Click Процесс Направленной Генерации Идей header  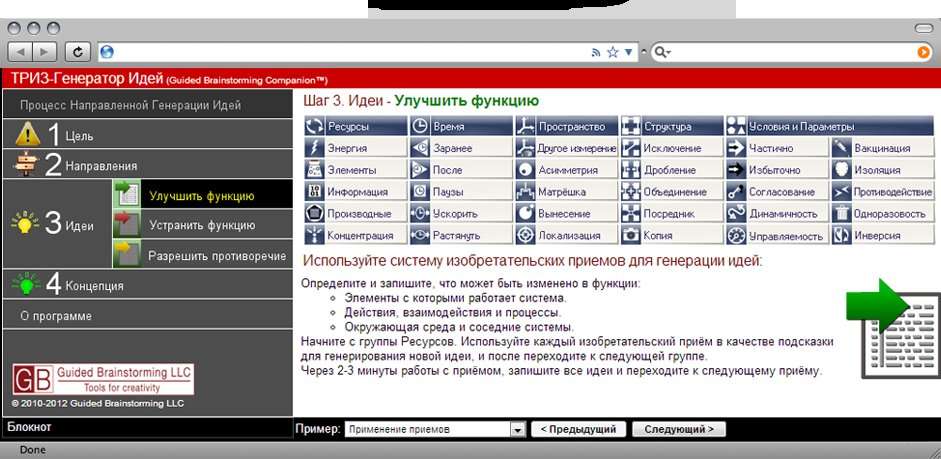[148, 105]
